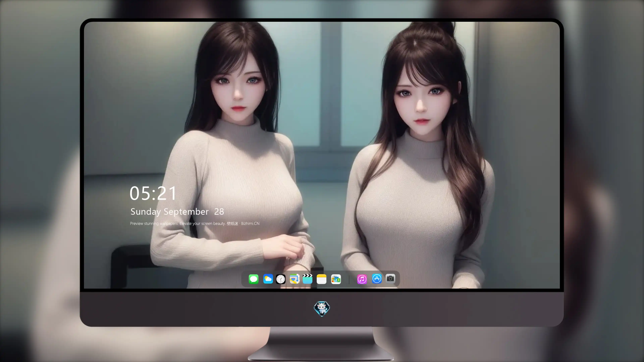Click the date text Sunday September 28
The width and height of the screenshot is (644, 362).
[177, 212]
